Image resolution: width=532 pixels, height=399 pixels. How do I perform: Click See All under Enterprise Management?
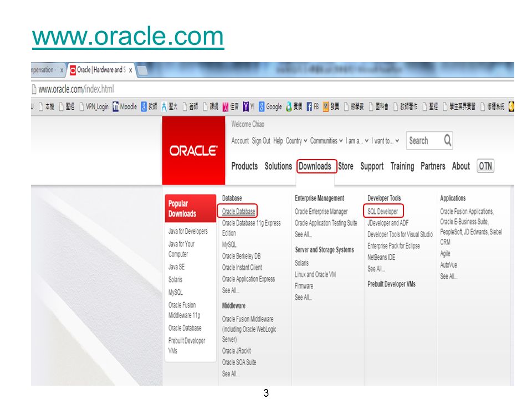(303, 234)
